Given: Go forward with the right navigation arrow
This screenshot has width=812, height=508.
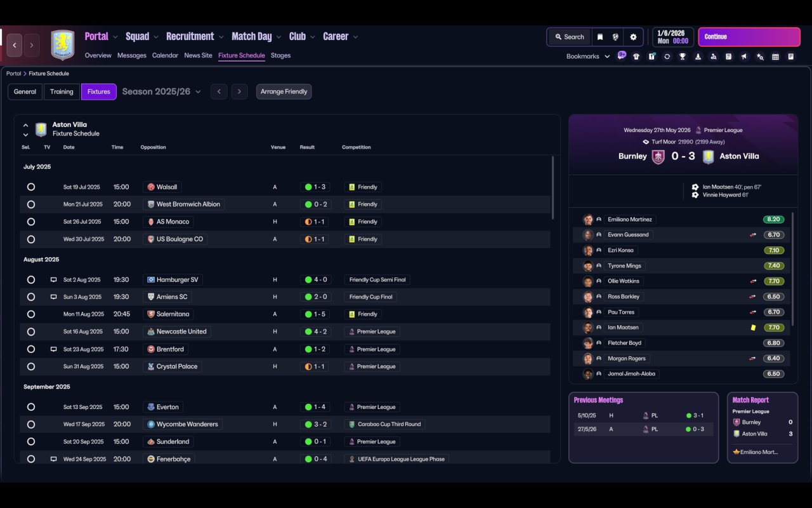Looking at the screenshot, I should (x=32, y=45).
